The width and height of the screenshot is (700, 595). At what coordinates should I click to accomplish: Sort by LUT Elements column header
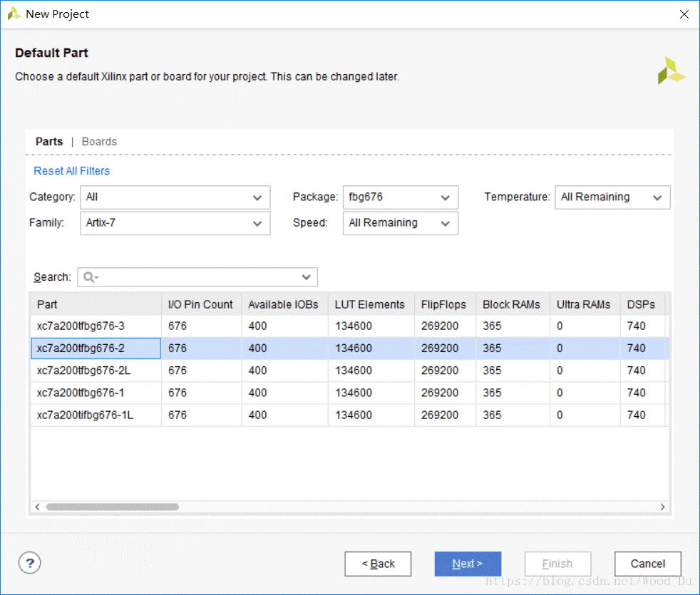pyautogui.click(x=371, y=304)
